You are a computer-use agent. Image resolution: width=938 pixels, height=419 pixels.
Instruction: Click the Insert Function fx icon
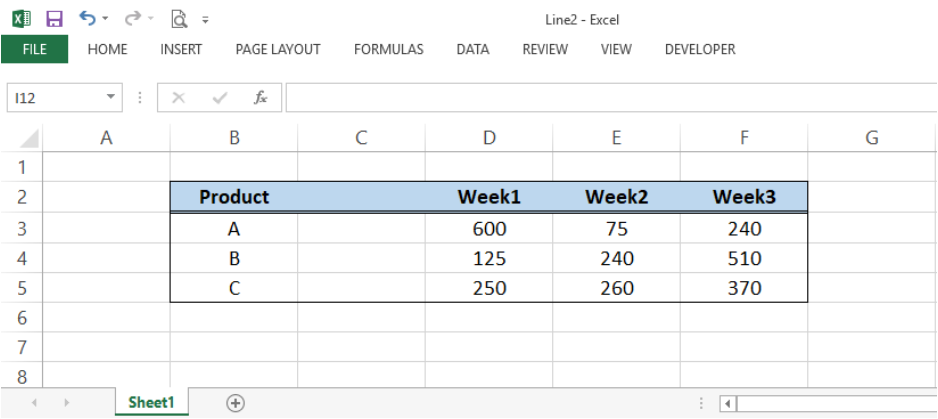[x=260, y=98]
